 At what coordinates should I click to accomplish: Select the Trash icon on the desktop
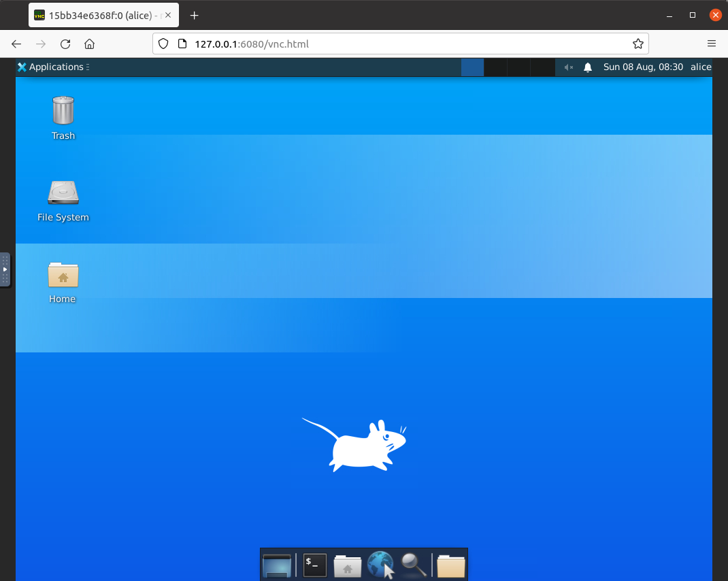coord(63,111)
